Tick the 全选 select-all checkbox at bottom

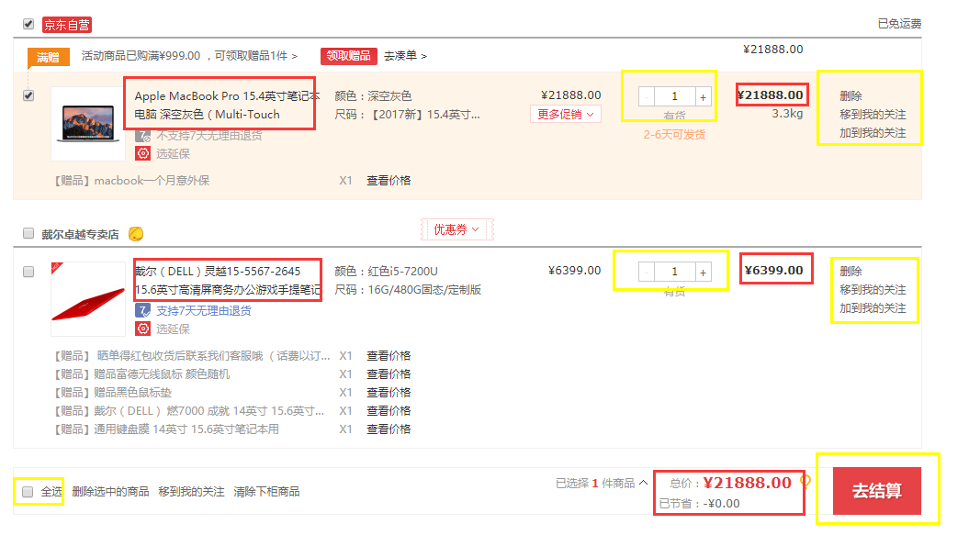tap(28, 492)
